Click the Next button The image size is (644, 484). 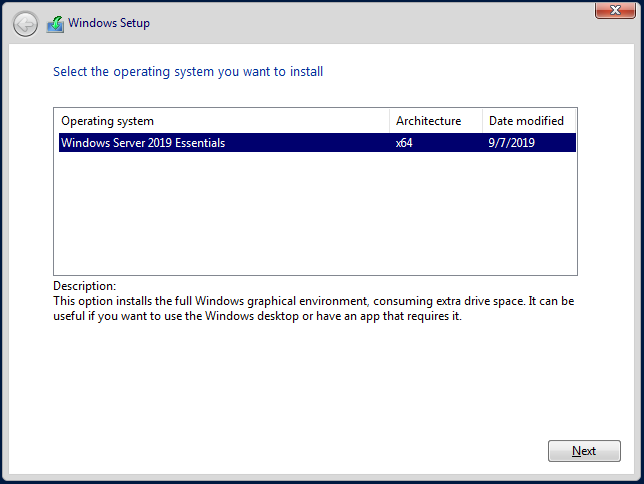click(x=584, y=451)
